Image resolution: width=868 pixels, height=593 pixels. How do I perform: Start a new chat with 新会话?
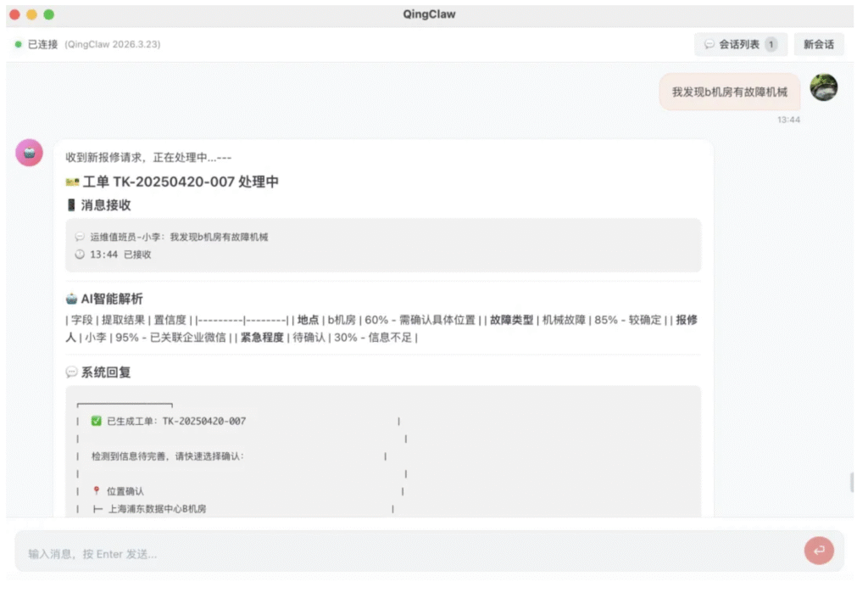[x=818, y=45]
